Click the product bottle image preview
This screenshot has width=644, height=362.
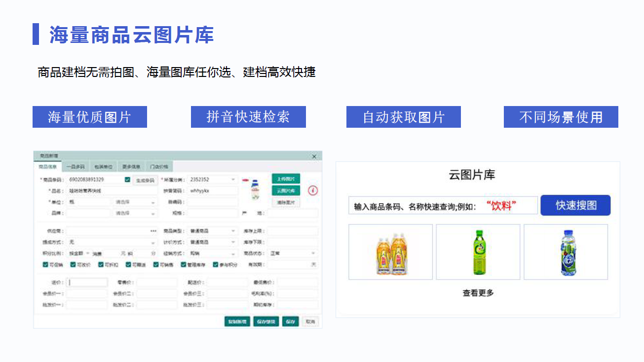click(x=255, y=190)
